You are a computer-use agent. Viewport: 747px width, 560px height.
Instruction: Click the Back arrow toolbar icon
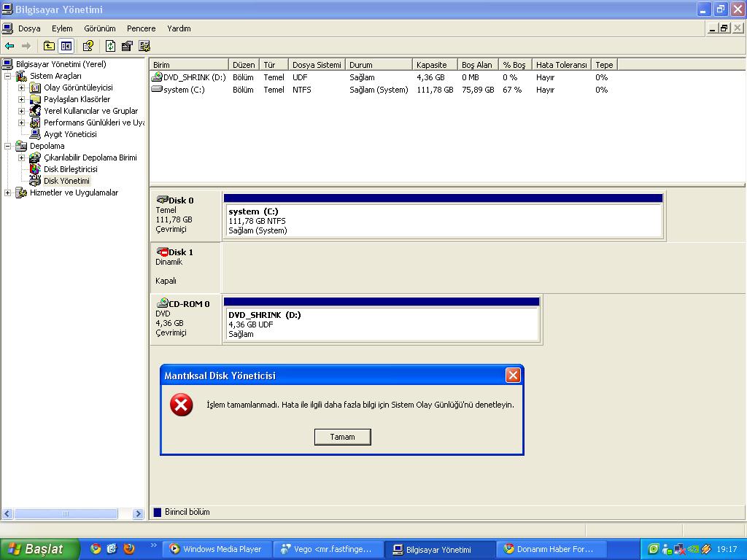[9, 46]
